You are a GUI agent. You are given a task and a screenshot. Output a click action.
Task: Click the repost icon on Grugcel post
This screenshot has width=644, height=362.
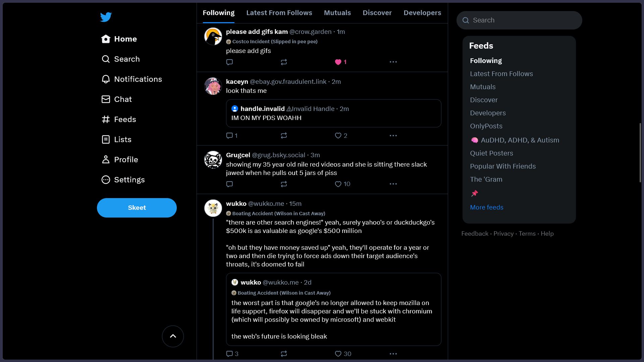(x=284, y=184)
